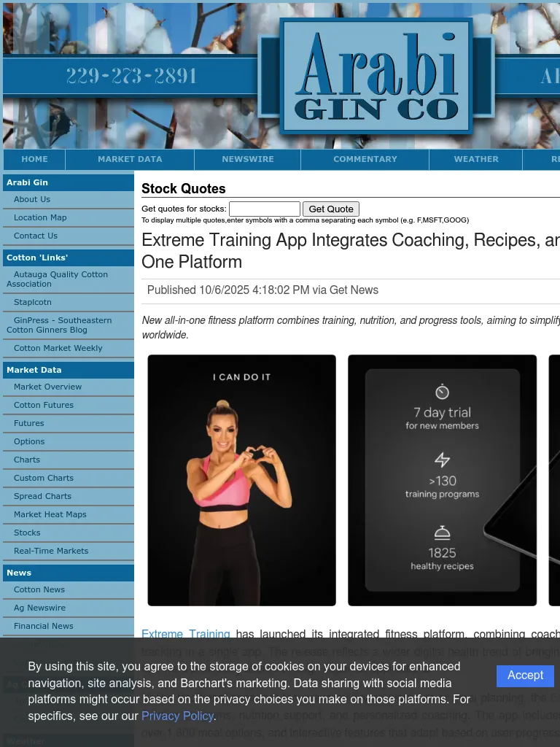Click the Arabi Gin Co logo
The height and width of the screenshot is (747, 560).
[376, 76]
